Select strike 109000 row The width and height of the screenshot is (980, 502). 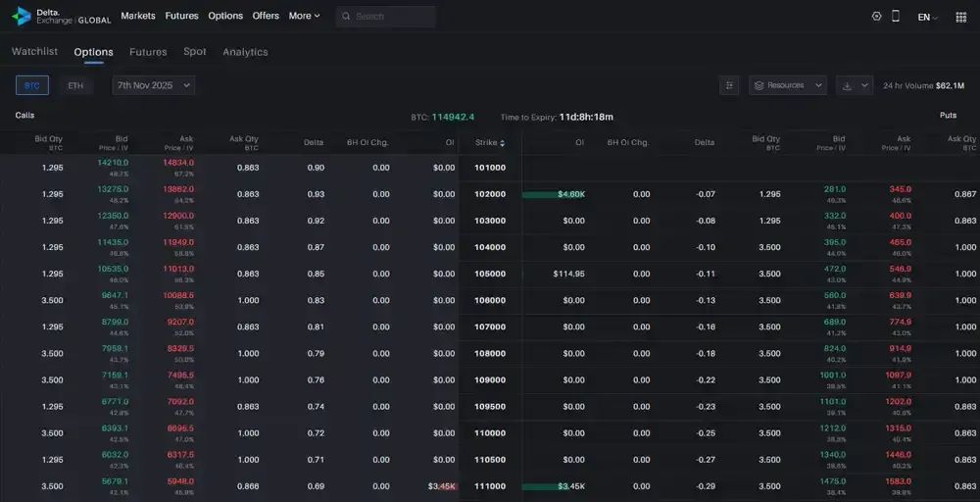(x=490, y=380)
